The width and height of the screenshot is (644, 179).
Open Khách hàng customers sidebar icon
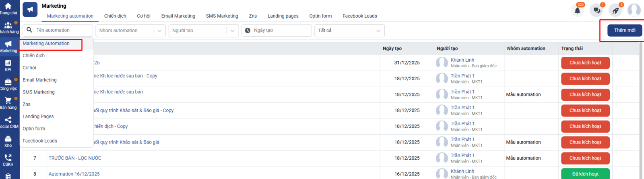coord(8,27)
